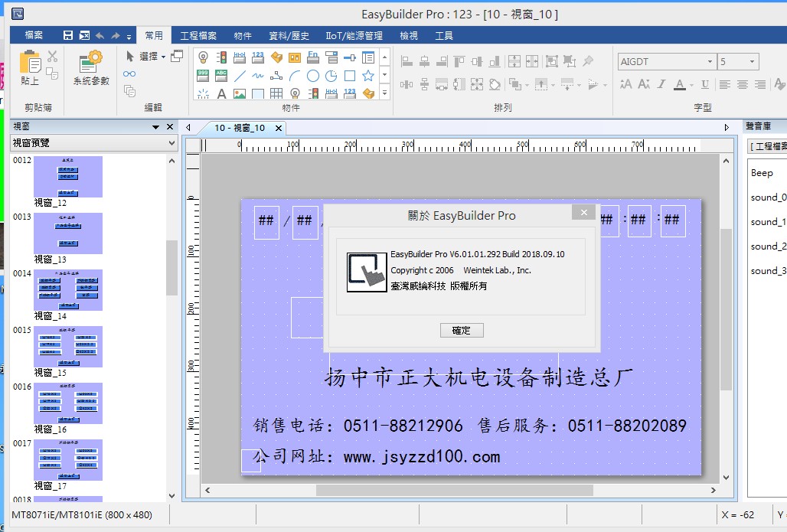This screenshot has width=787, height=532.
Task: Click the save icon in the title bar
Action: click(68, 36)
